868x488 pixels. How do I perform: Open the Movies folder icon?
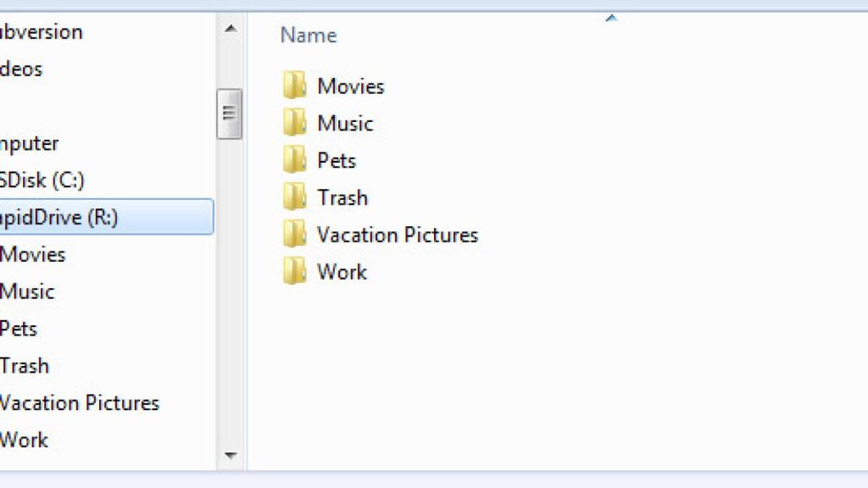coord(295,86)
